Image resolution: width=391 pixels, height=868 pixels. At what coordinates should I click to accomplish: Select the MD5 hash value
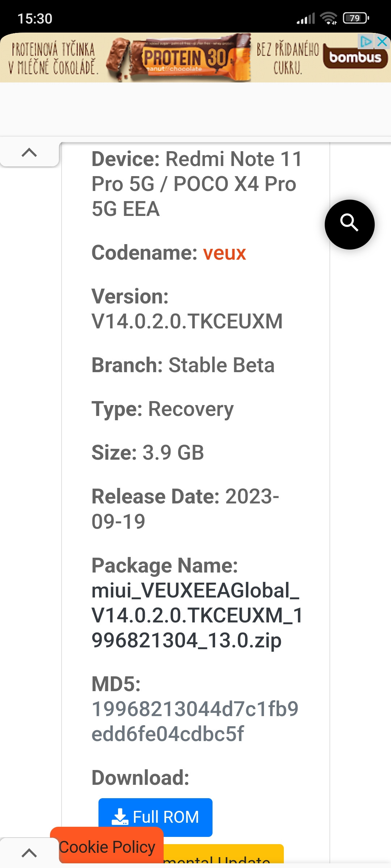point(195,721)
